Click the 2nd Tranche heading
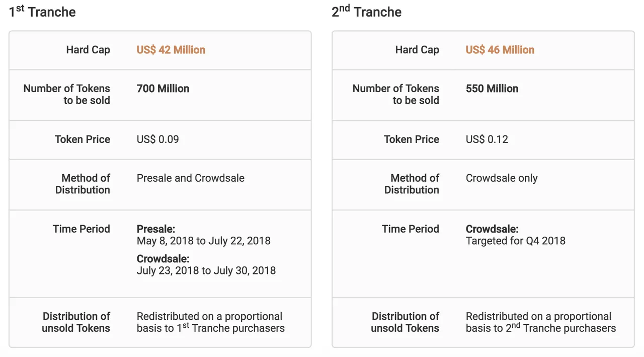Screen dimensions: 644x357 (367, 12)
